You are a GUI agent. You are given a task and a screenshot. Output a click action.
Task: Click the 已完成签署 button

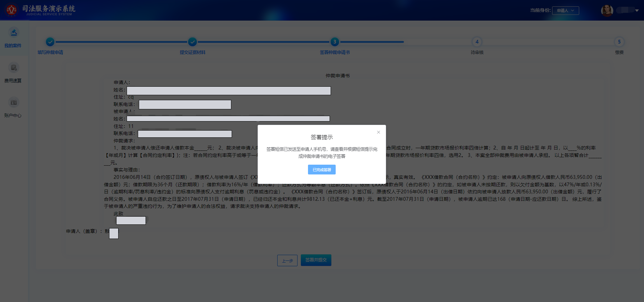(x=321, y=170)
